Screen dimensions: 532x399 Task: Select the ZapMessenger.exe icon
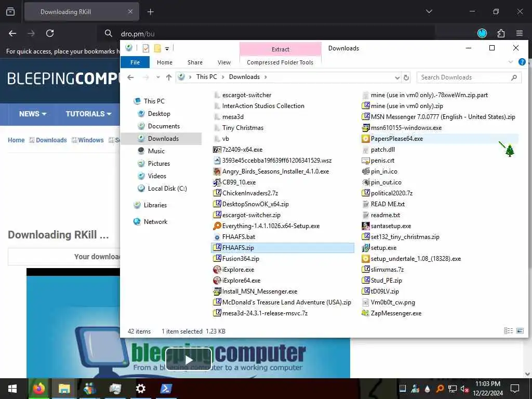[x=365, y=313]
